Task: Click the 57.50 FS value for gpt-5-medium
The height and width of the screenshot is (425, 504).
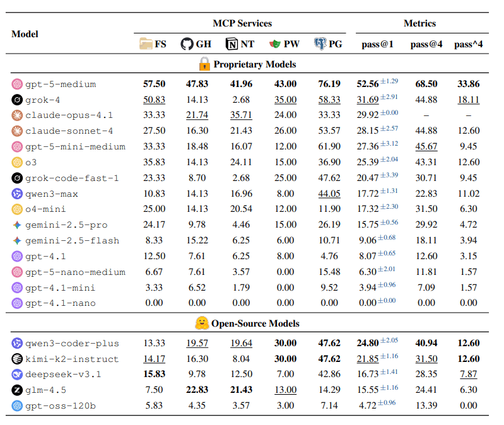Action: (x=155, y=84)
